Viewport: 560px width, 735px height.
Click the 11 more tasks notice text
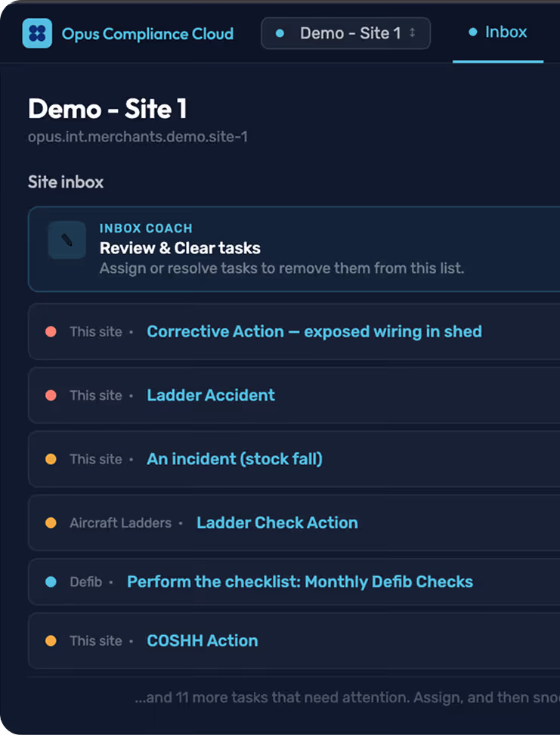tap(347, 697)
